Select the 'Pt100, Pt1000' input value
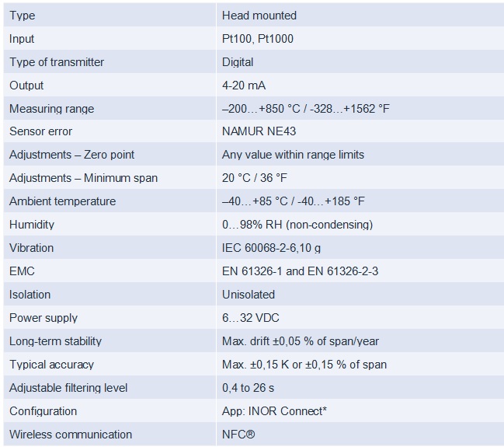The image size is (504, 447). [x=258, y=39]
